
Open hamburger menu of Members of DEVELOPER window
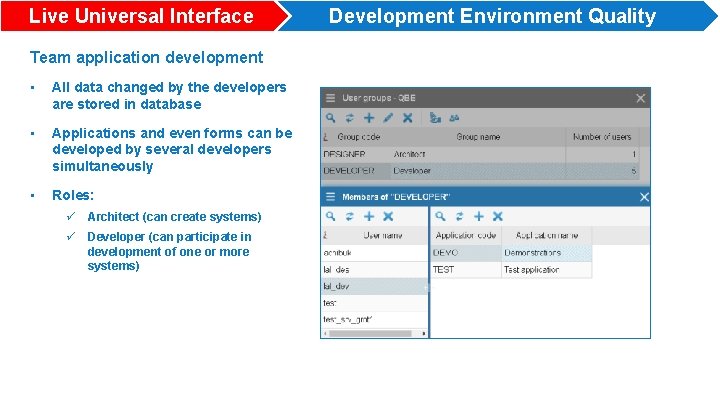(x=330, y=197)
